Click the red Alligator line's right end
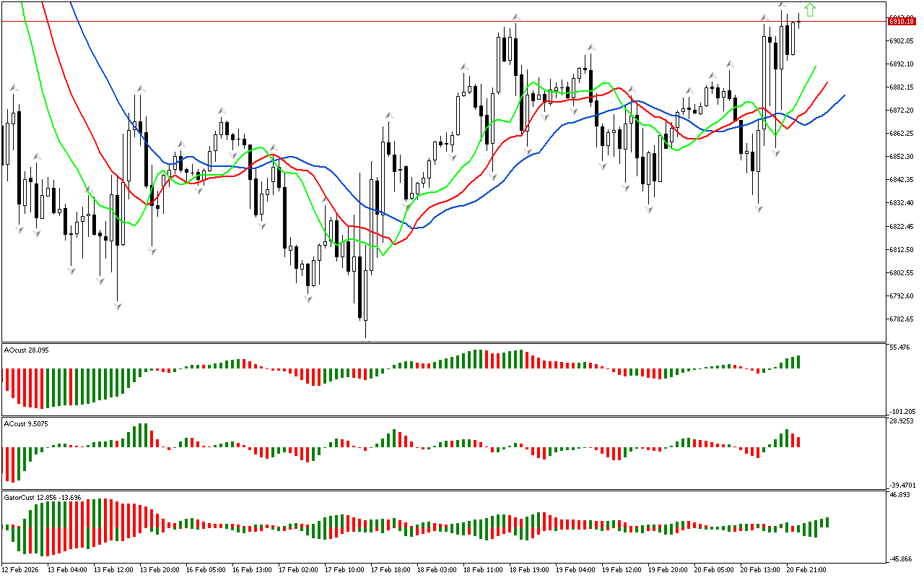The image size is (924, 578). [827, 83]
